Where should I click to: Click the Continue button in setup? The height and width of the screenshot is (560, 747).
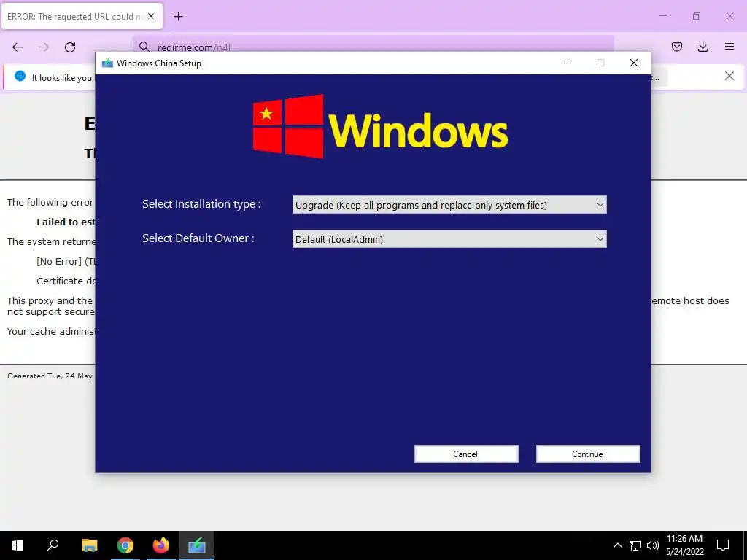click(588, 454)
